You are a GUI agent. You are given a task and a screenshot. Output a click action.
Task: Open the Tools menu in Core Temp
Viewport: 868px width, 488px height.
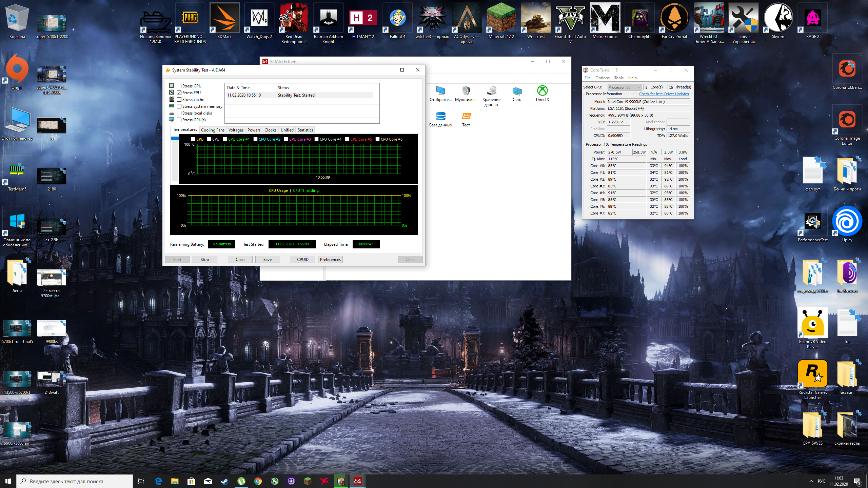[x=619, y=78]
